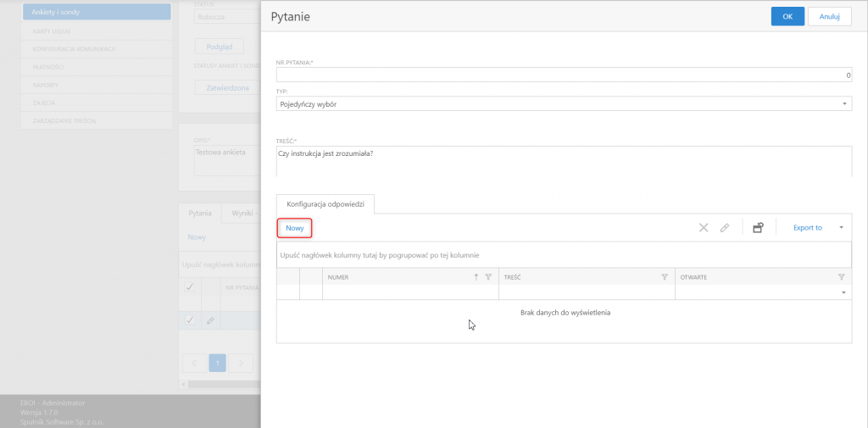Screen dimensions: 868x428
Task: Click the Anuluj button
Action: (830, 17)
